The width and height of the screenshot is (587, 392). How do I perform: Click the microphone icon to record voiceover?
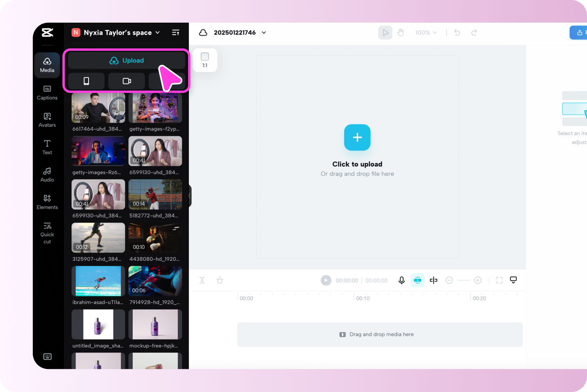coord(401,280)
